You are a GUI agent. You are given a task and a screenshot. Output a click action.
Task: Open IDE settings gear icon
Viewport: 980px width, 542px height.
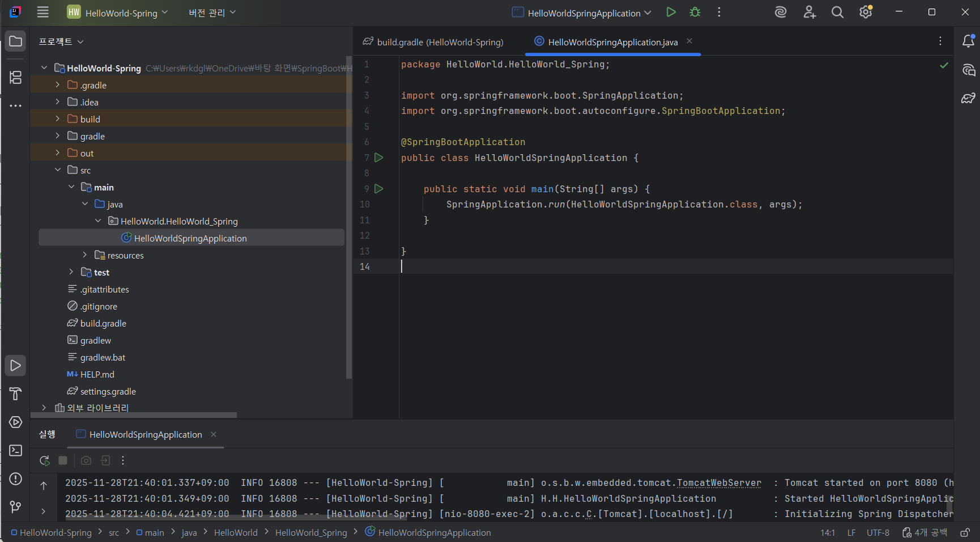click(x=866, y=12)
